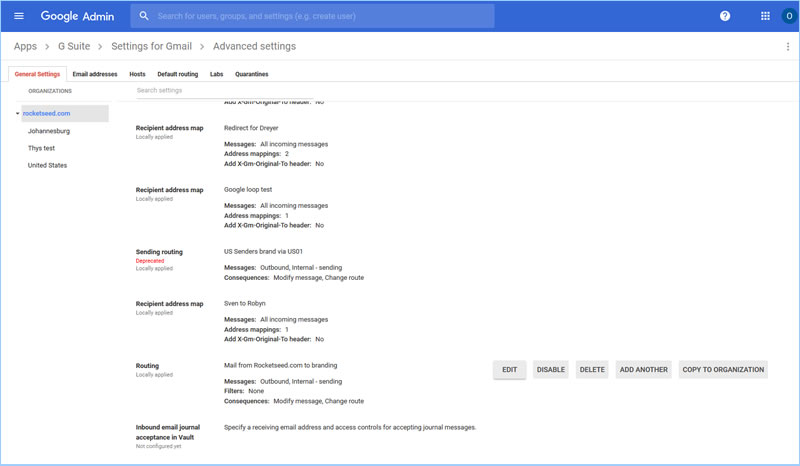This screenshot has height=466, width=800.
Task: Switch to General Settings tab
Action: click(37, 74)
